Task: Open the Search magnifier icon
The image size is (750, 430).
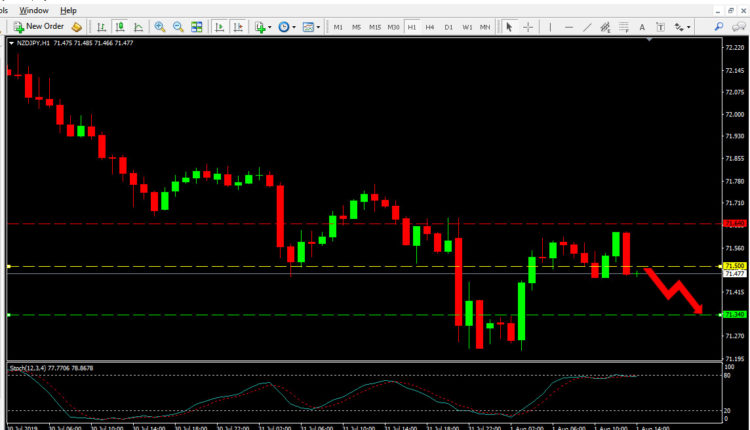Action: tap(719, 27)
